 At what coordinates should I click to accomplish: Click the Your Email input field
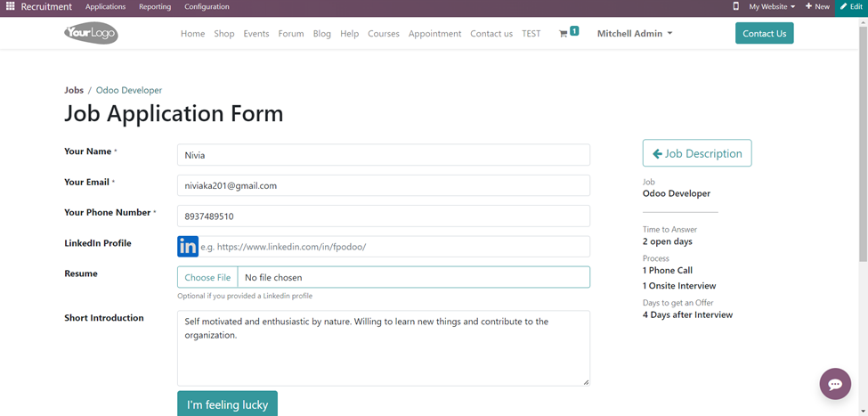(x=383, y=185)
